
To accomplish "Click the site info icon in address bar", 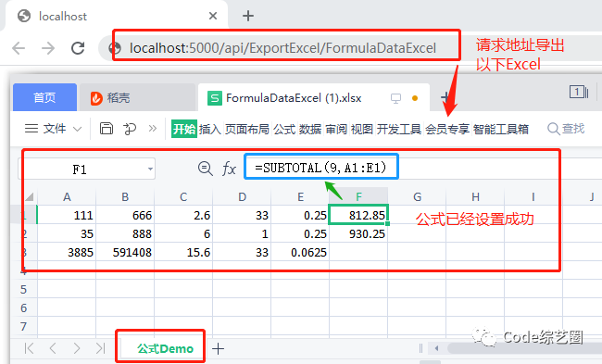I will (115, 48).
